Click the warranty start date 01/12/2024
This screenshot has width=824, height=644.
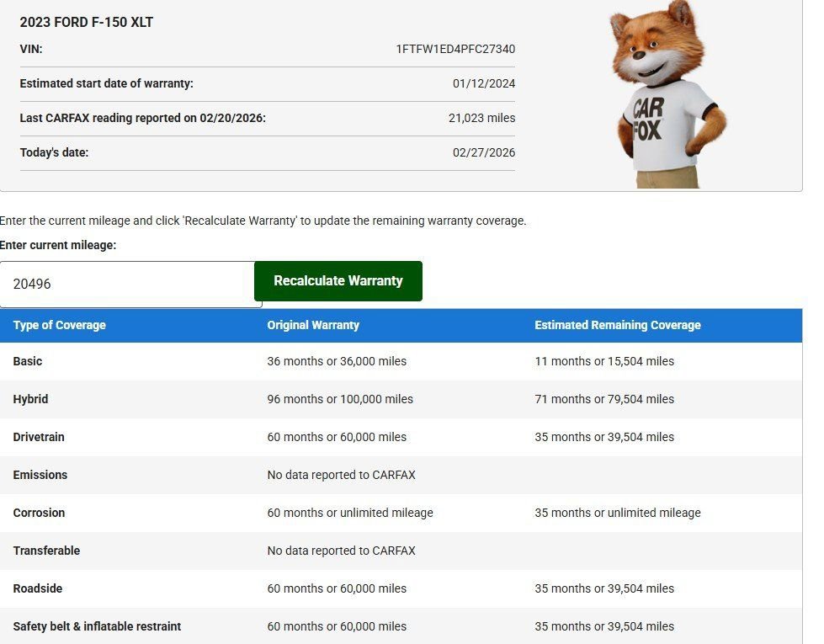[x=484, y=83]
